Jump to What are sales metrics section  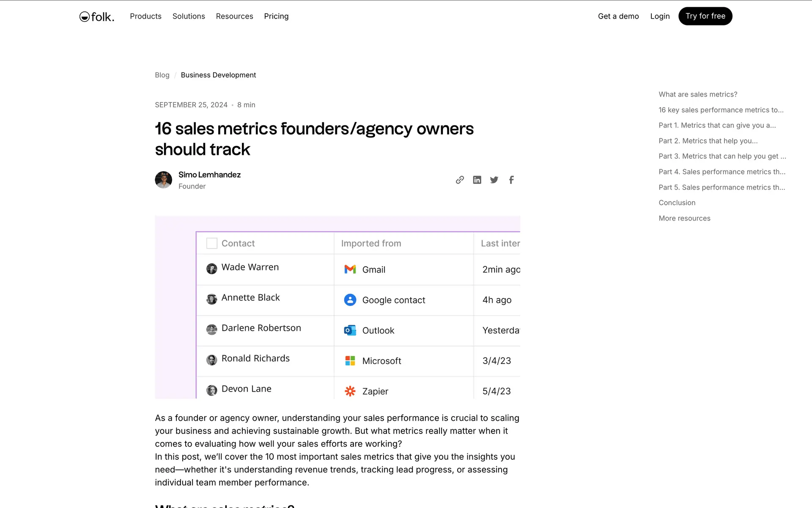click(x=698, y=94)
